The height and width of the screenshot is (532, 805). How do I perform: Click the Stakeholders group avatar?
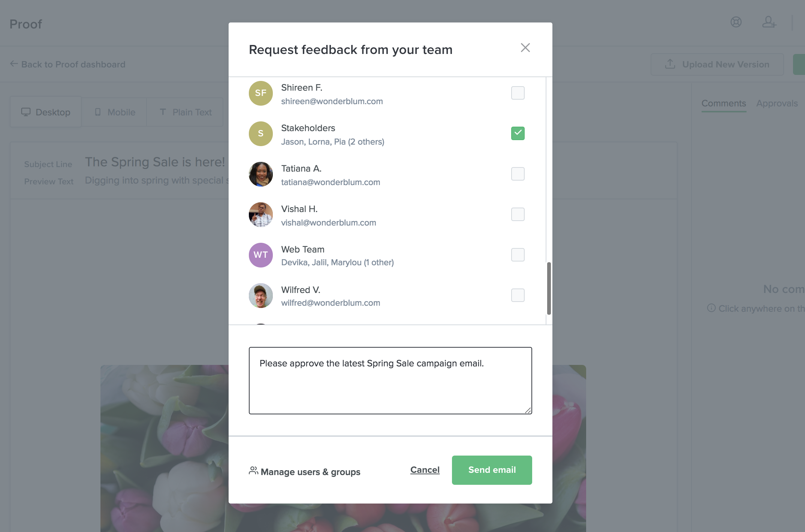(x=260, y=134)
